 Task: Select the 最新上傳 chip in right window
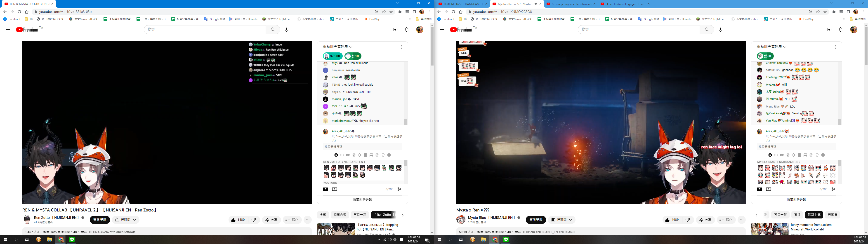coord(814,215)
